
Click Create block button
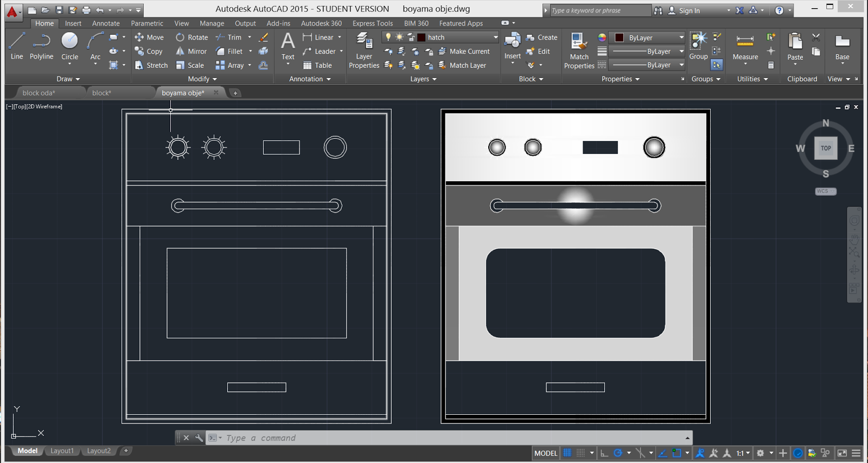541,37
